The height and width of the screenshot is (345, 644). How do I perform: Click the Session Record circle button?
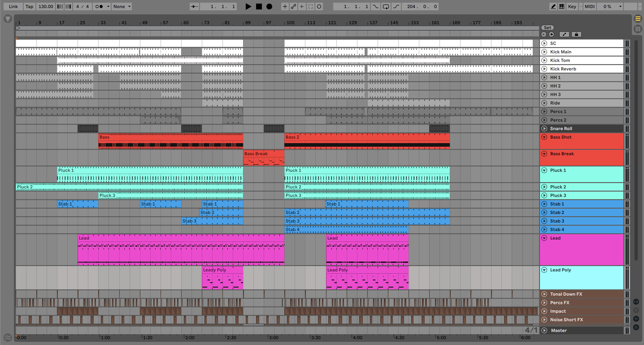(319, 7)
